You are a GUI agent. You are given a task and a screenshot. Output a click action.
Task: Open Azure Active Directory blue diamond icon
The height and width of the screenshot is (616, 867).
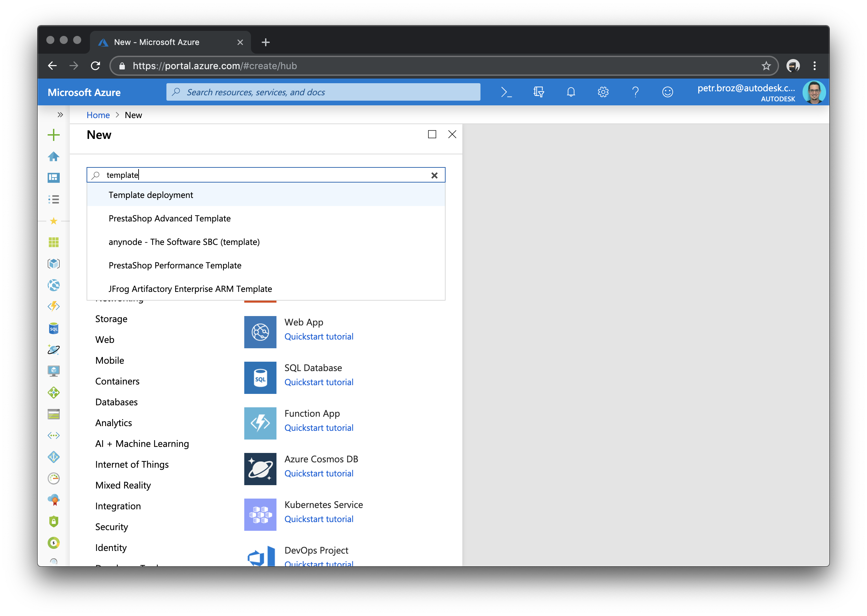(x=53, y=457)
